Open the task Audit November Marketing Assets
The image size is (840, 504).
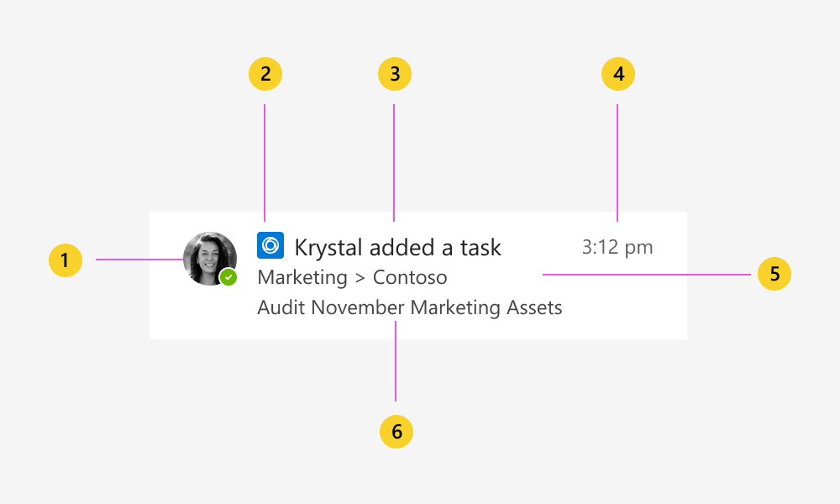coord(409,307)
